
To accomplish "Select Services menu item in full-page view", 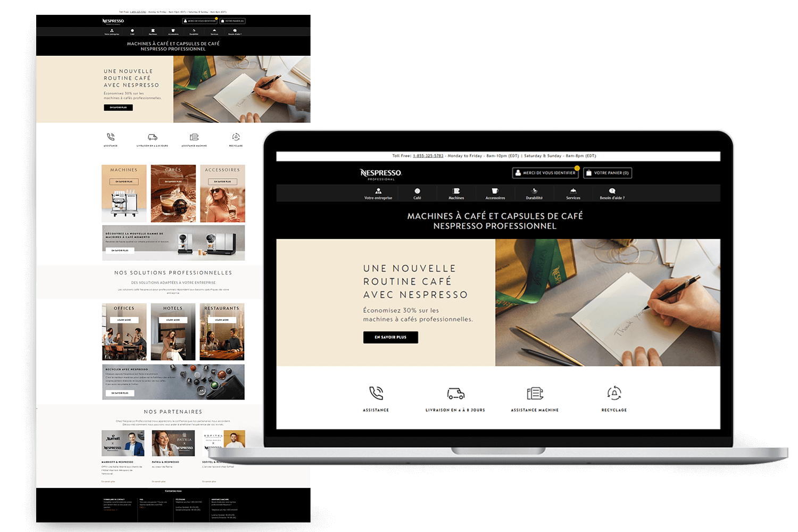I will point(214,32).
